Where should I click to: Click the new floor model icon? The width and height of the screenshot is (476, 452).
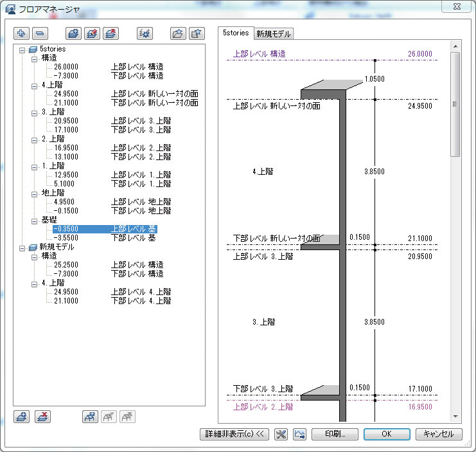point(74,33)
